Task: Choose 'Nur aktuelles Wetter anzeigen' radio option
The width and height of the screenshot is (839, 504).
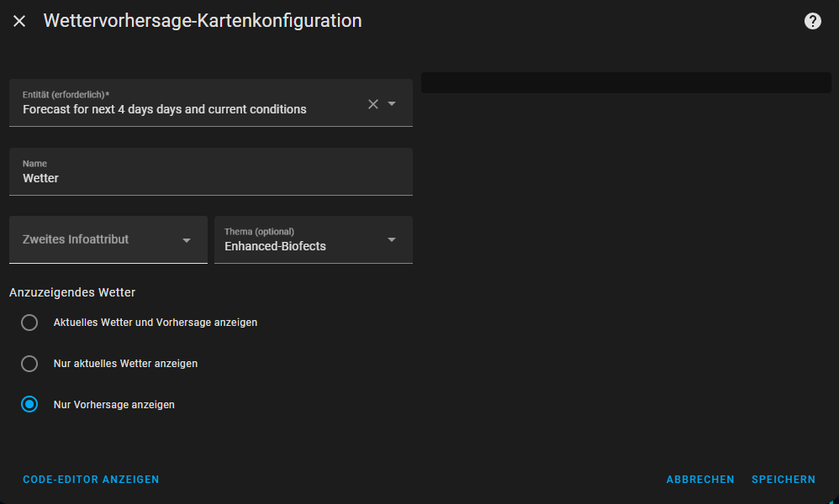Action: (29, 364)
